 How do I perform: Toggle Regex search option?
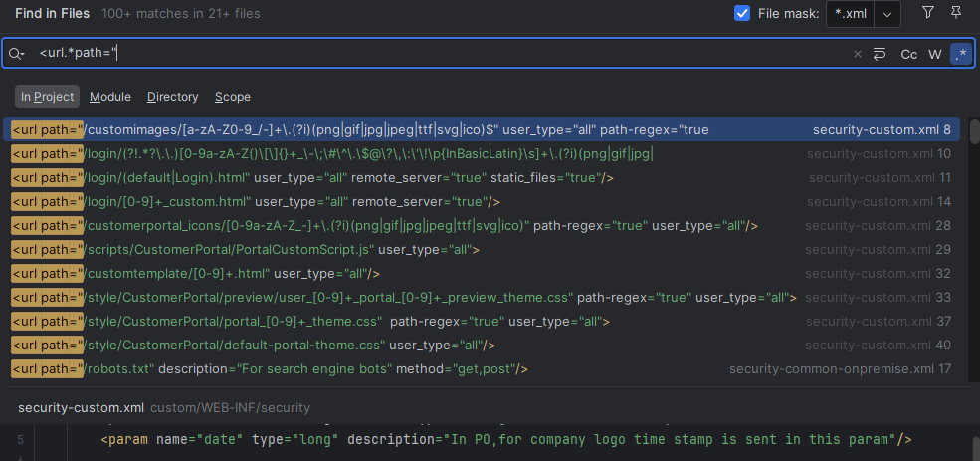[x=961, y=55]
